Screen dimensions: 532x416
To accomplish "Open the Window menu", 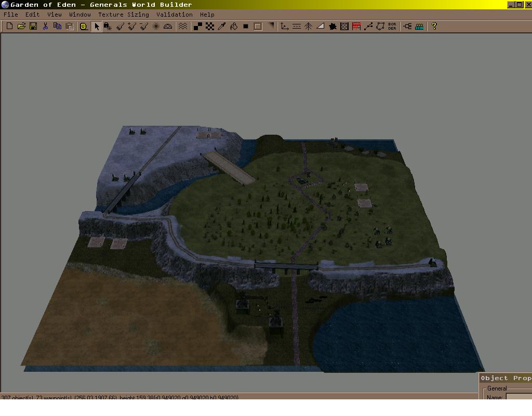I will click(x=79, y=15).
